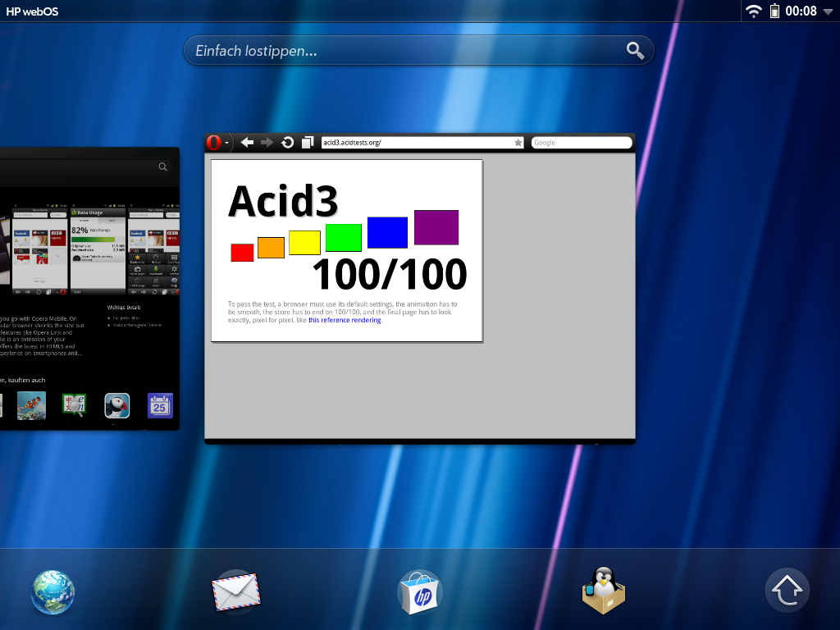Click the blue Acid3 box
The width and height of the screenshot is (840, 630).
(387, 232)
